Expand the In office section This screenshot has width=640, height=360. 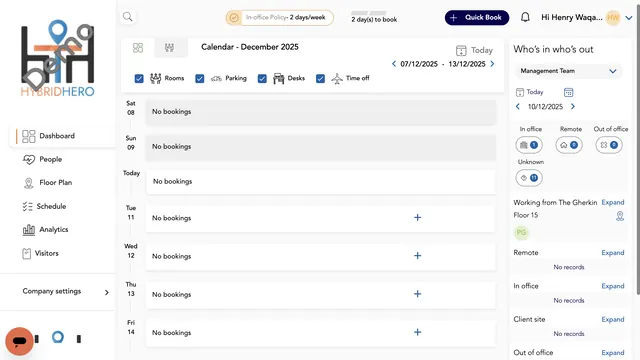tap(613, 286)
